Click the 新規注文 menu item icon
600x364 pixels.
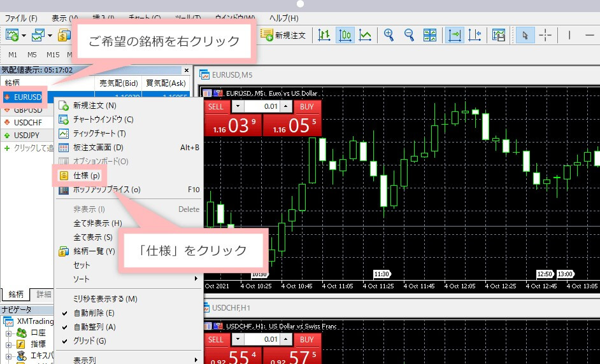[64, 106]
